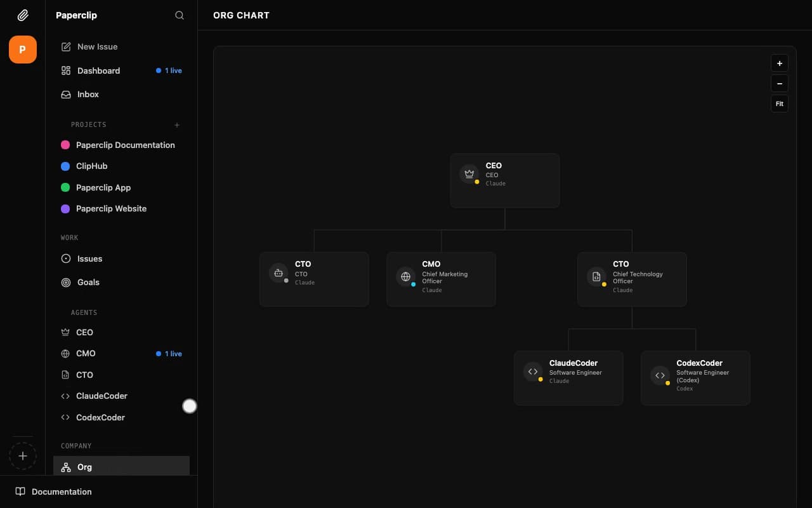Viewport: 812px width, 508px height.
Task: Open the search magnifier icon
Action: [180, 15]
